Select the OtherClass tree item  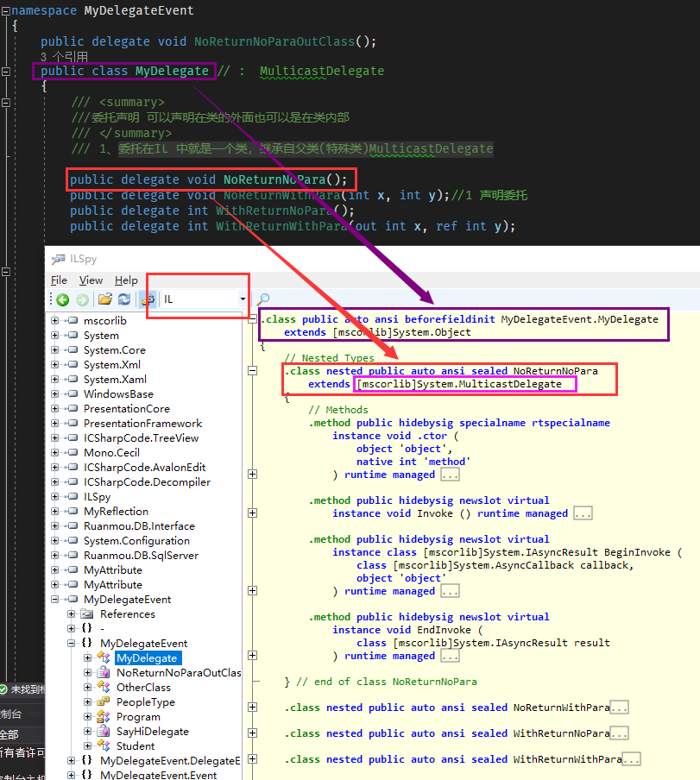click(143, 688)
